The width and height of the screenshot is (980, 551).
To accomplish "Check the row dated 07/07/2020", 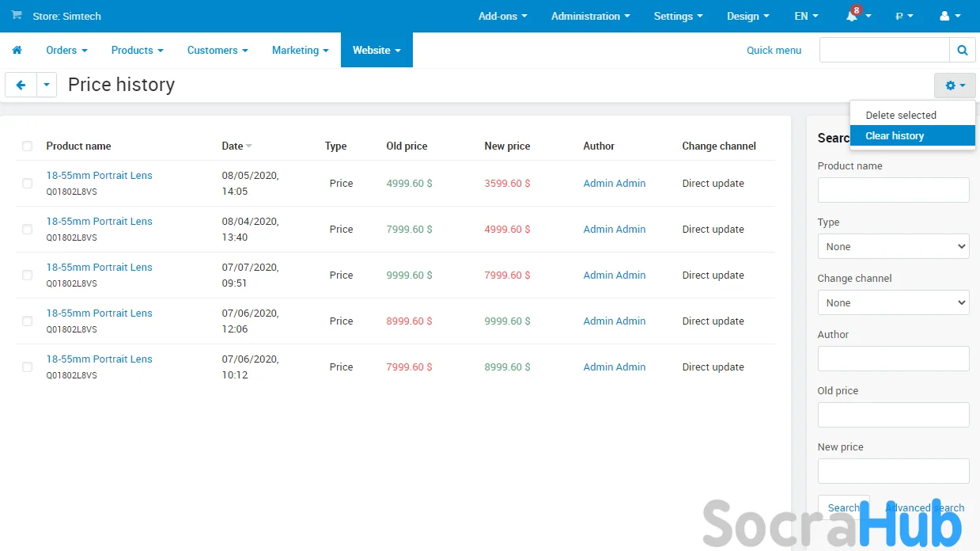I will pos(28,275).
